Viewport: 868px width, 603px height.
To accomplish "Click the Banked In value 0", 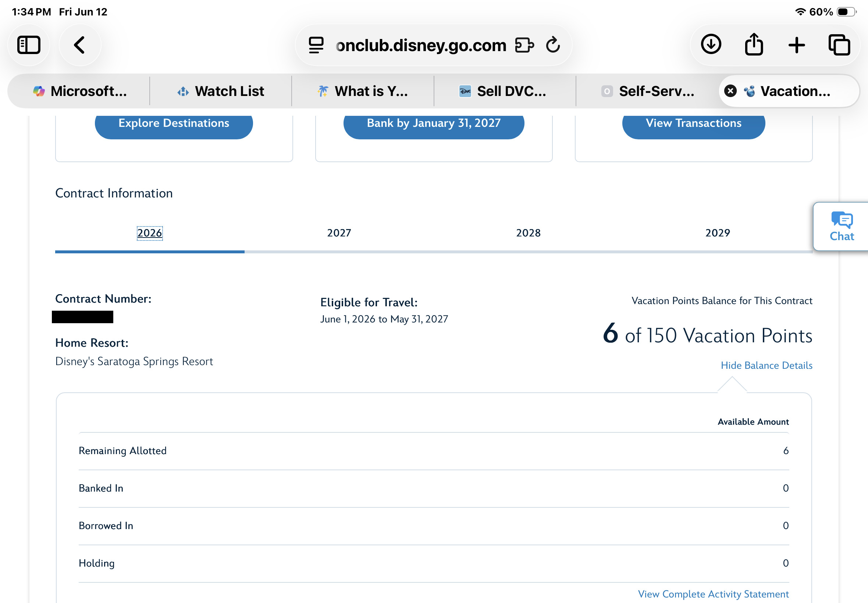I will (786, 488).
